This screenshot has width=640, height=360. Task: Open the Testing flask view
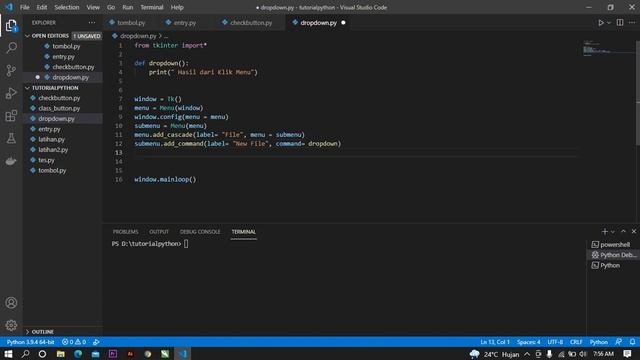click(x=11, y=138)
